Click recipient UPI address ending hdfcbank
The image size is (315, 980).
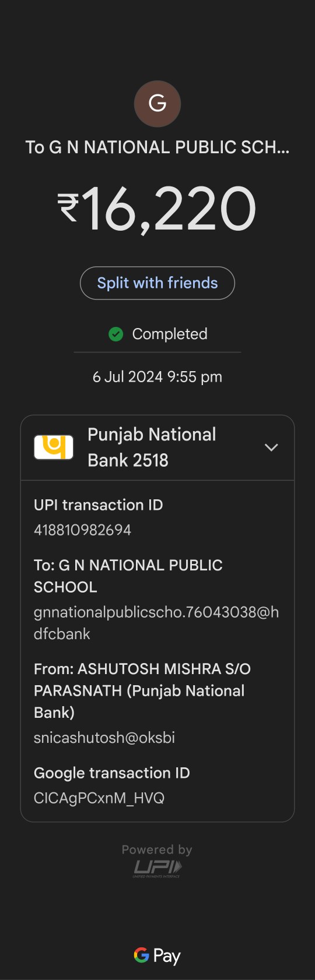click(x=156, y=623)
